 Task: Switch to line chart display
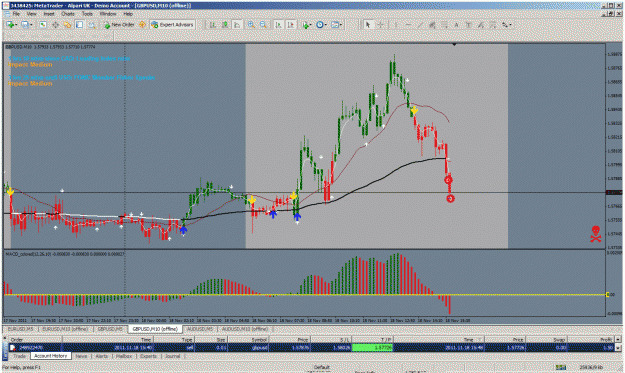pyautogui.click(x=237, y=25)
